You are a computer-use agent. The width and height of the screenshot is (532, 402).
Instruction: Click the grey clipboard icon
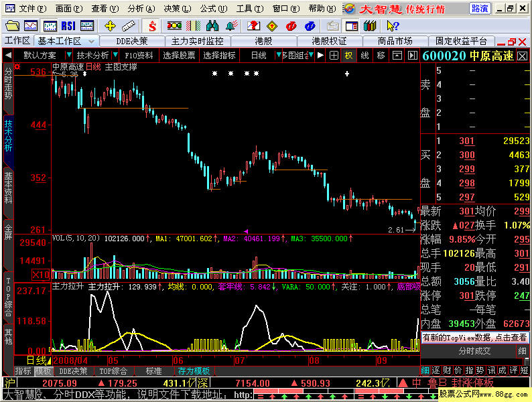coord(333,25)
